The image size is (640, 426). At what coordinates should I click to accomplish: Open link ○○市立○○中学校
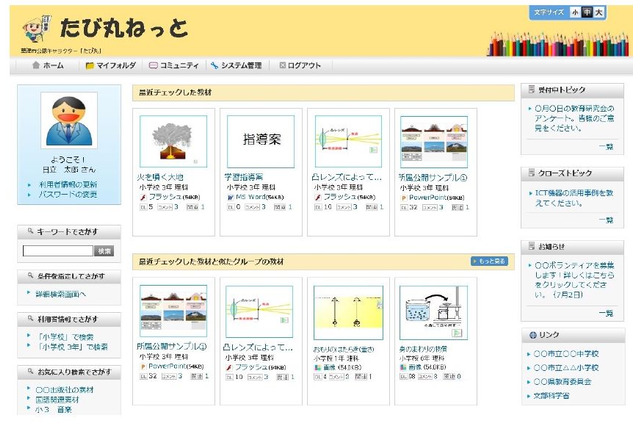tap(566, 354)
